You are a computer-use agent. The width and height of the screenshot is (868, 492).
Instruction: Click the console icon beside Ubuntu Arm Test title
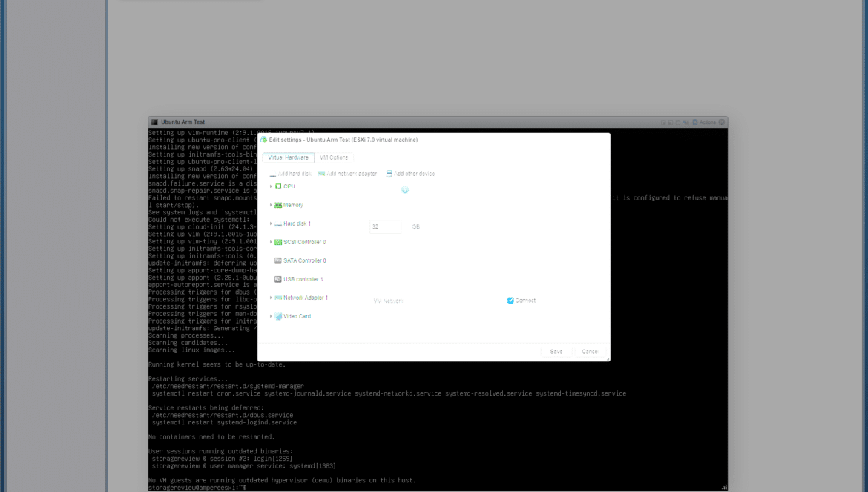point(154,122)
